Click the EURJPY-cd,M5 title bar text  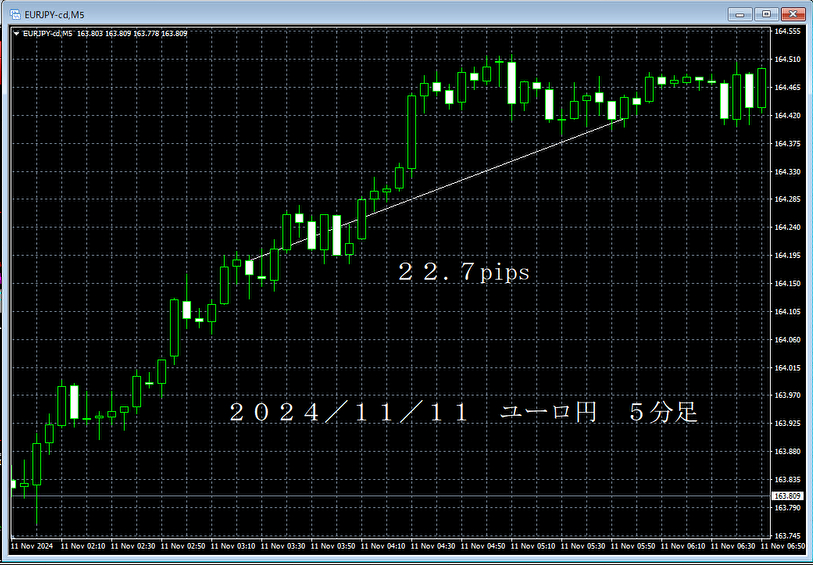56,14
